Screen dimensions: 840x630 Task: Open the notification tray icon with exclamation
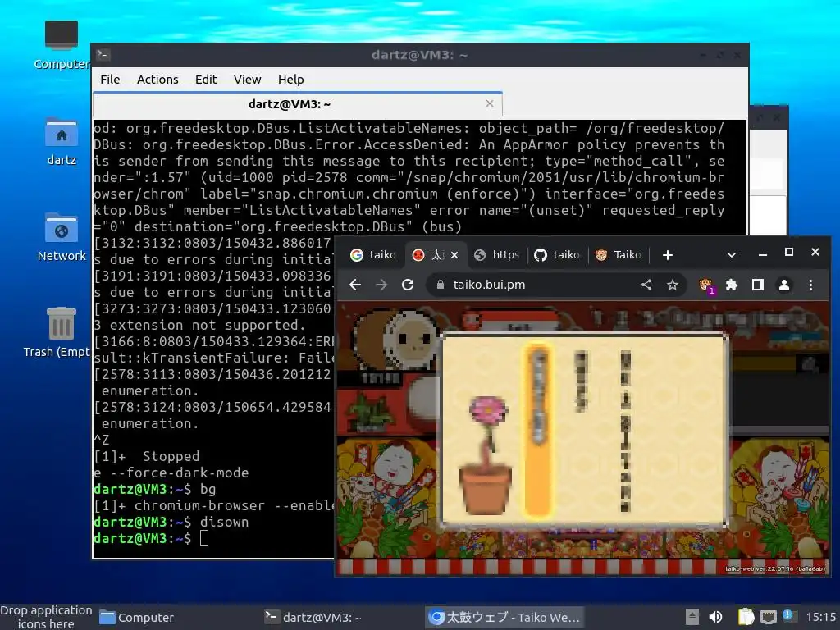click(788, 616)
